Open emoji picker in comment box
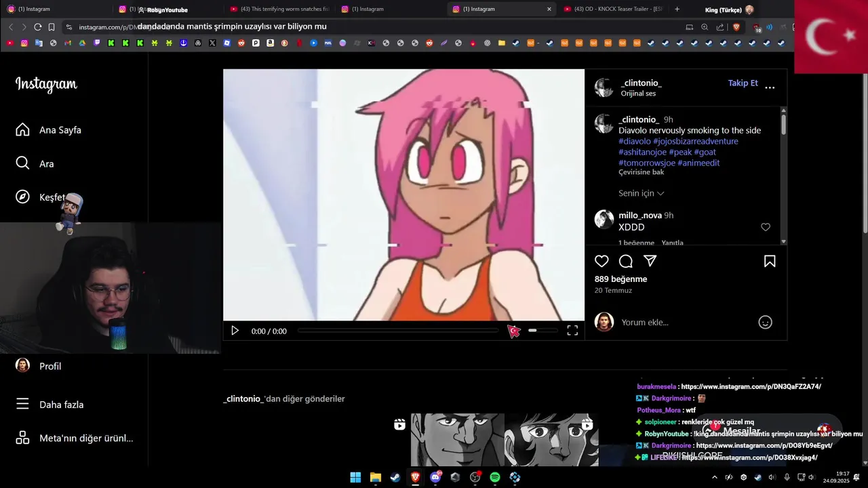 pyautogui.click(x=765, y=323)
